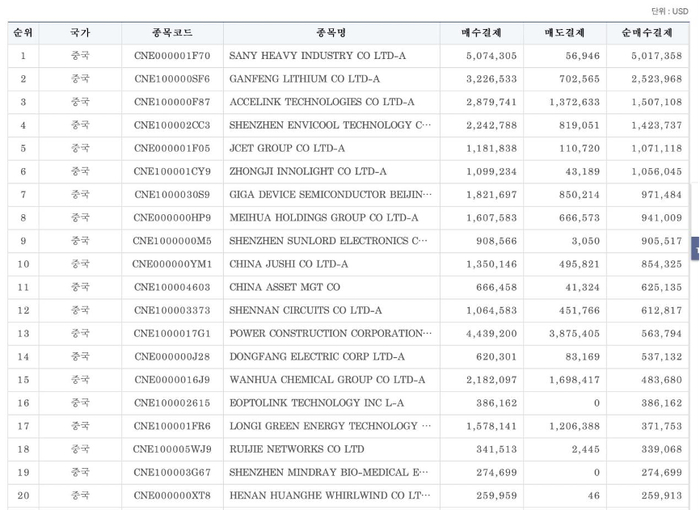Screen dimensions: 700x510
Task: Click stock code CNE100003373
Action: tap(172, 310)
